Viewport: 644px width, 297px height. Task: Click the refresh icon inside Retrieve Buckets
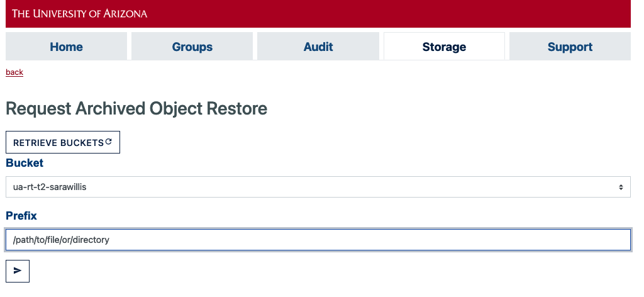click(x=108, y=142)
